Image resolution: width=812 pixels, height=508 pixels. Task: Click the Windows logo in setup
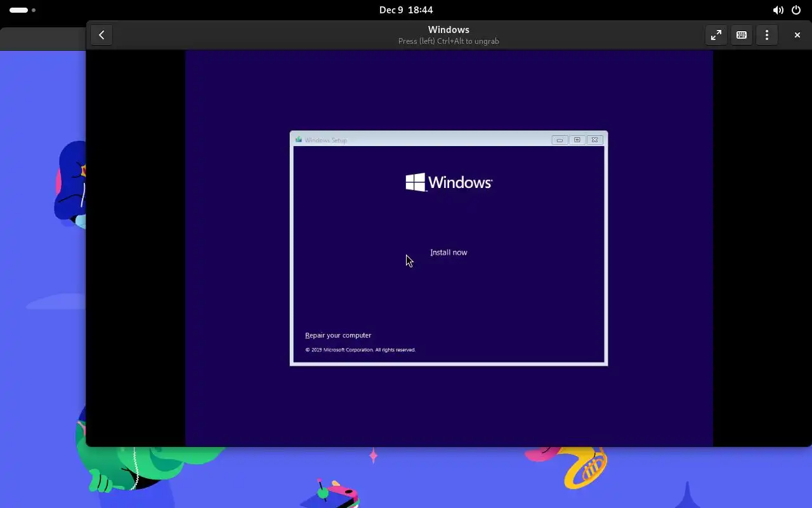tap(449, 182)
